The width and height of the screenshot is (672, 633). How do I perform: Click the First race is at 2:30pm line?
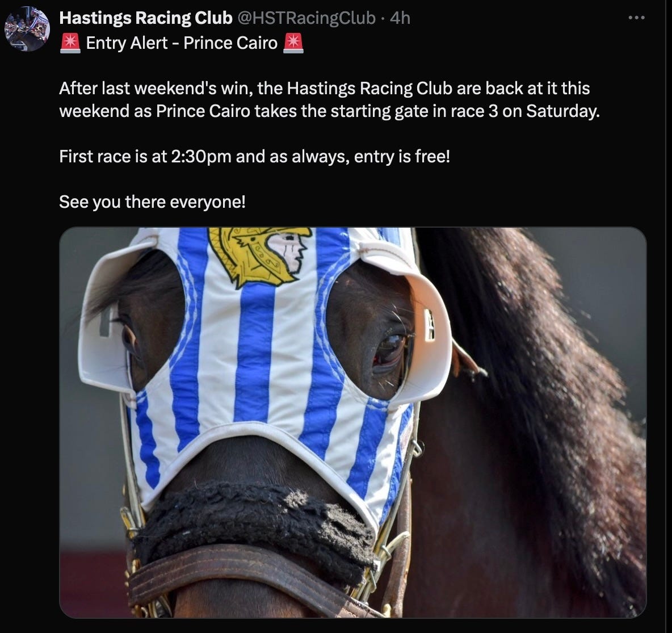(255, 157)
